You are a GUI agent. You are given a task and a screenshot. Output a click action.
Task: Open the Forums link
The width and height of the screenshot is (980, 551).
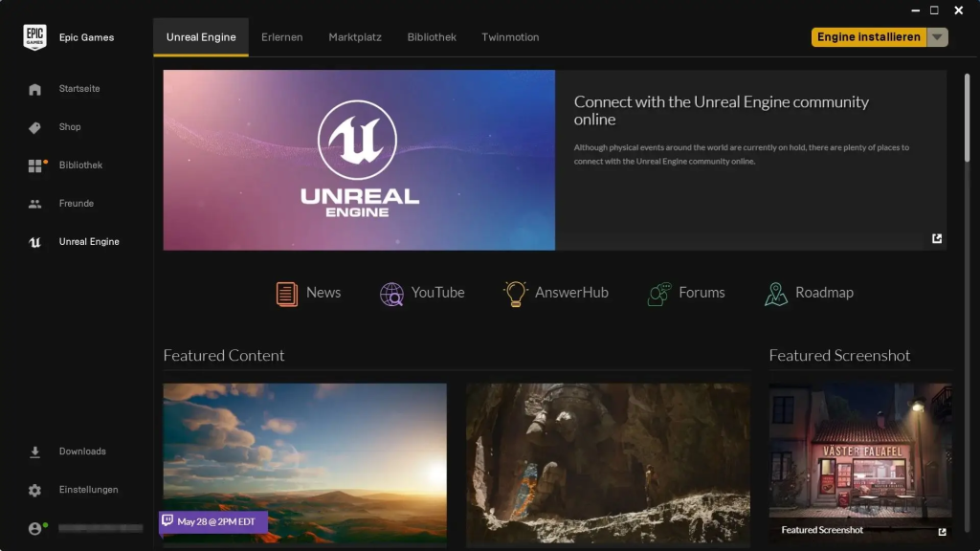point(702,293)
